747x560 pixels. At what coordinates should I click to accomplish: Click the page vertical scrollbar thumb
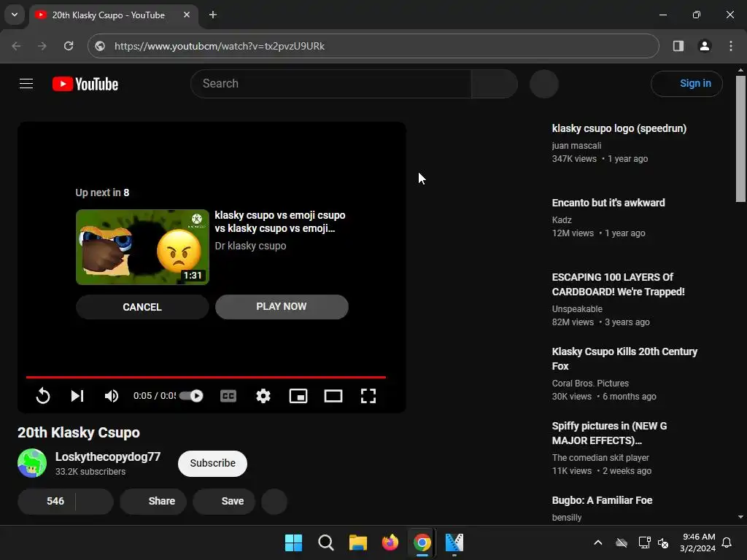pos(741,139)
